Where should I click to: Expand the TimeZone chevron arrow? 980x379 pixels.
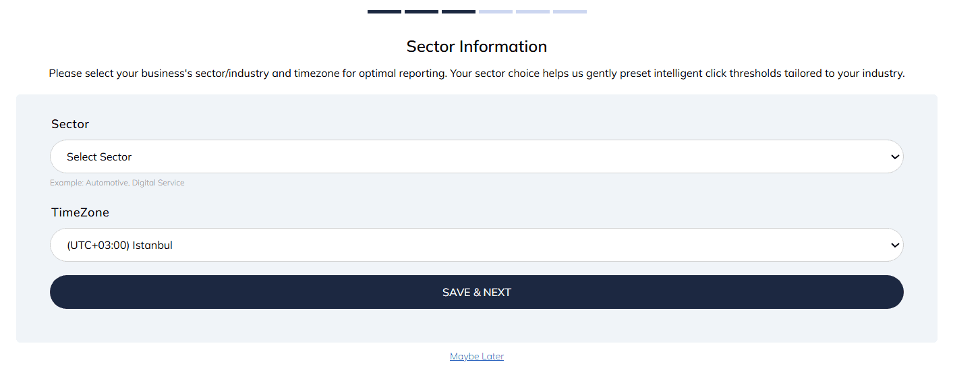[895, 245]
